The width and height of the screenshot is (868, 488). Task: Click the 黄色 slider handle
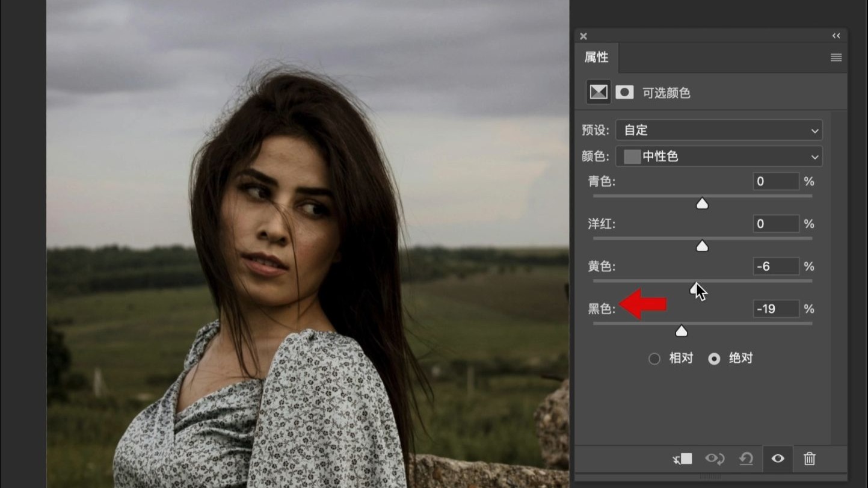[695, 289]
